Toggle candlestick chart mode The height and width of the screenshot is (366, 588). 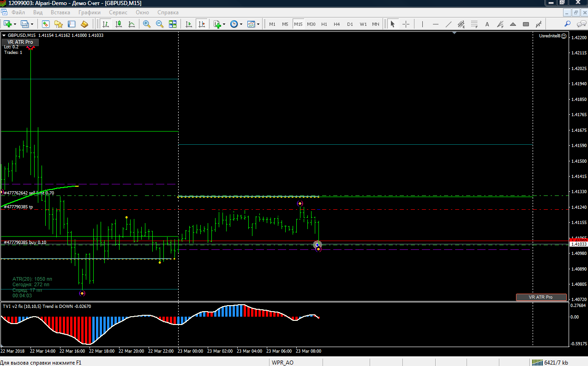(119, 24)
